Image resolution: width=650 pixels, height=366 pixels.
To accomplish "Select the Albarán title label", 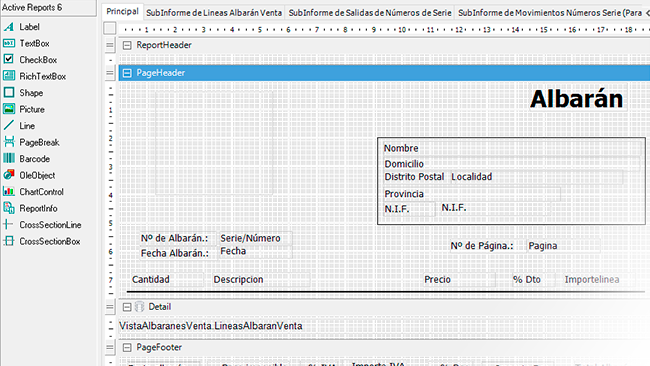I will (x=577, y=99).
